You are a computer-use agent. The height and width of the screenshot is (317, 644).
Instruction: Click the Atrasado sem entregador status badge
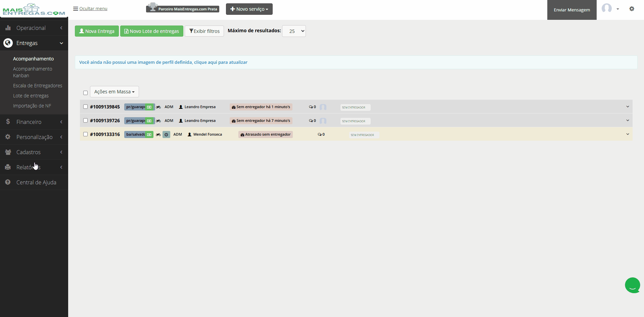266,134
